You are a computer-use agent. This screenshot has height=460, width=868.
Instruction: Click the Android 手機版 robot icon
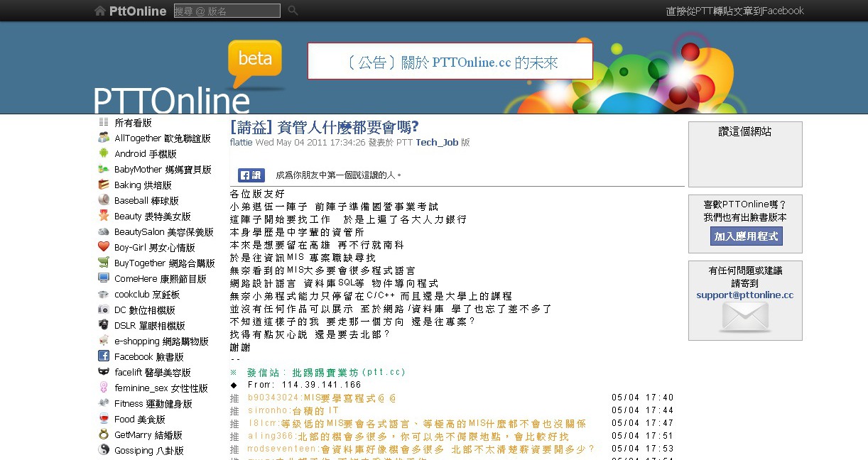104,153
